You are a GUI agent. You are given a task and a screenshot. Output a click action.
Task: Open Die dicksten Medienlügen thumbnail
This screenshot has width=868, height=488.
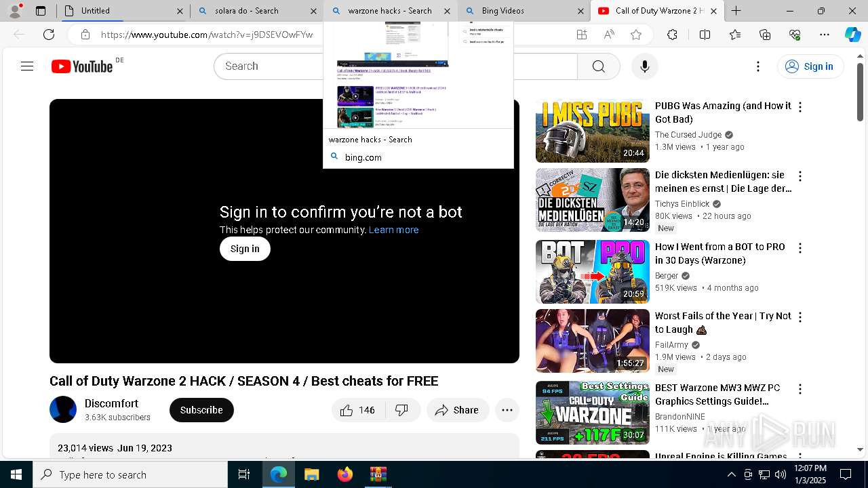coord(593,200)
